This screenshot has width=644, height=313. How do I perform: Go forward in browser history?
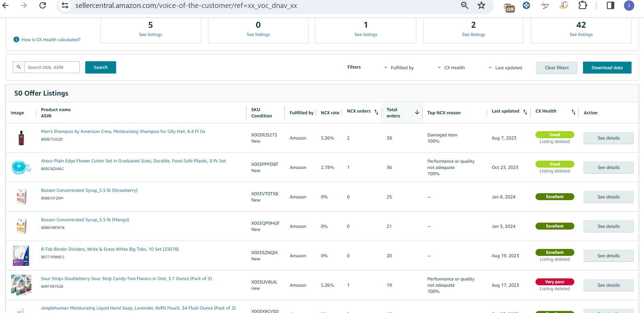tap(24, 6)
